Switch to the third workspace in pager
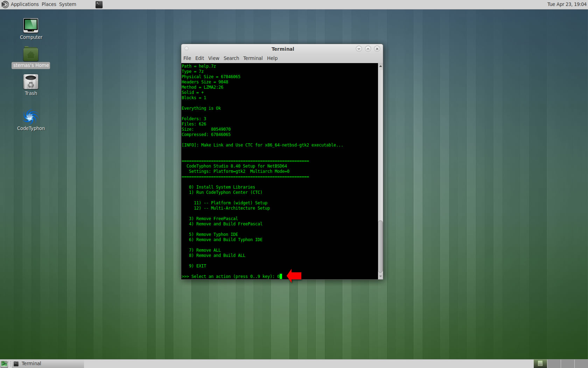This screenshot has width=588, height=368. pos(567,364)
